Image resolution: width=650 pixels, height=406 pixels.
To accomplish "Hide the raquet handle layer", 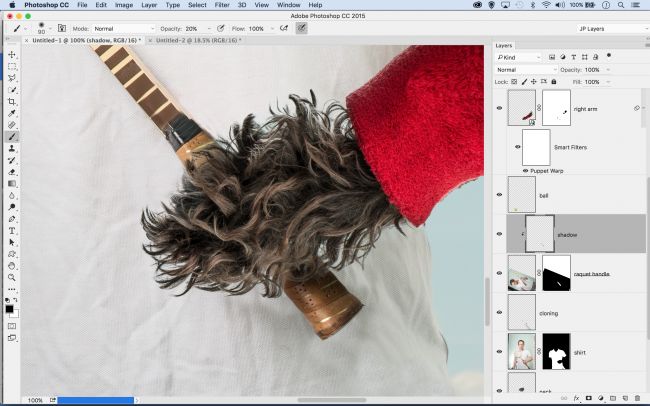I will 500,272.
